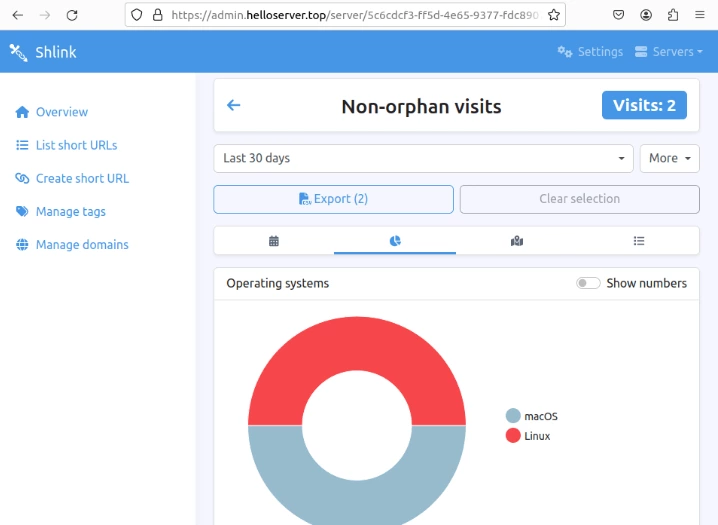Open the More dropdown
718x525 pixels.
click(669, 158)
